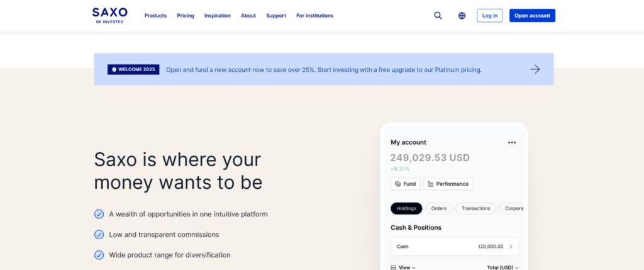This screenshot has width=644, height=270.
Task: Open the Pricing menu
Action: [x=186, y=16]
